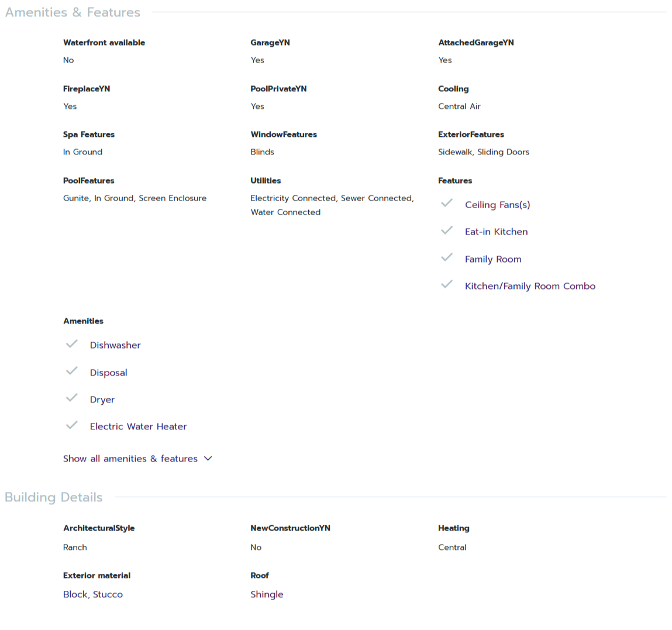Click checkmark icon beside Family Room
Screen dimensions: 672x630
pos(447,257)
